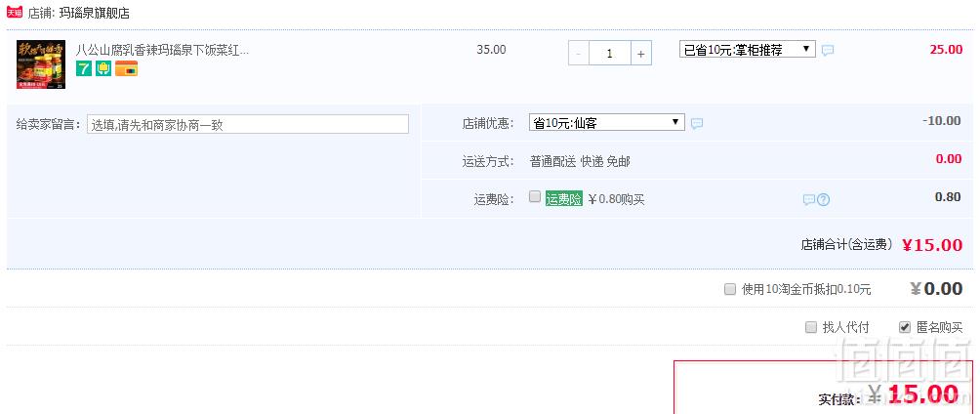Click the 0.80 insurance amount at row end
Image resolution: width=980 pixels, height=414 pixels.
pos(948,197)
